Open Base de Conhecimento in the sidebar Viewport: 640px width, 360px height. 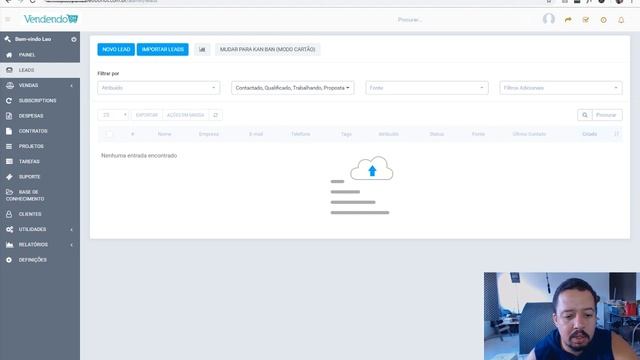[x=40, y=196]
